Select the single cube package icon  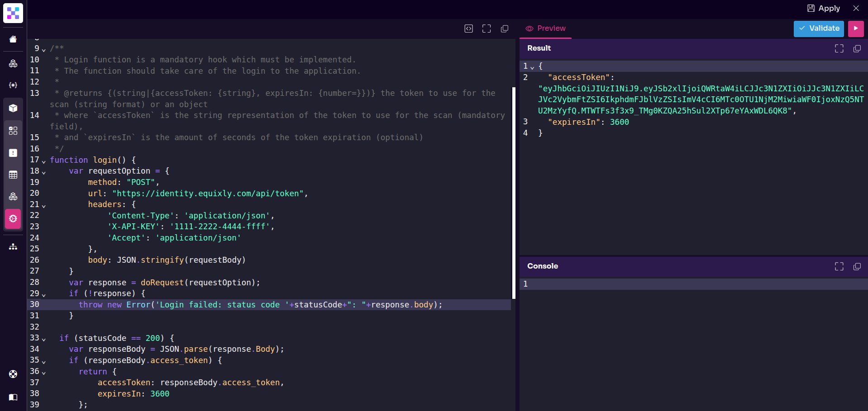[x=13, y=108]
